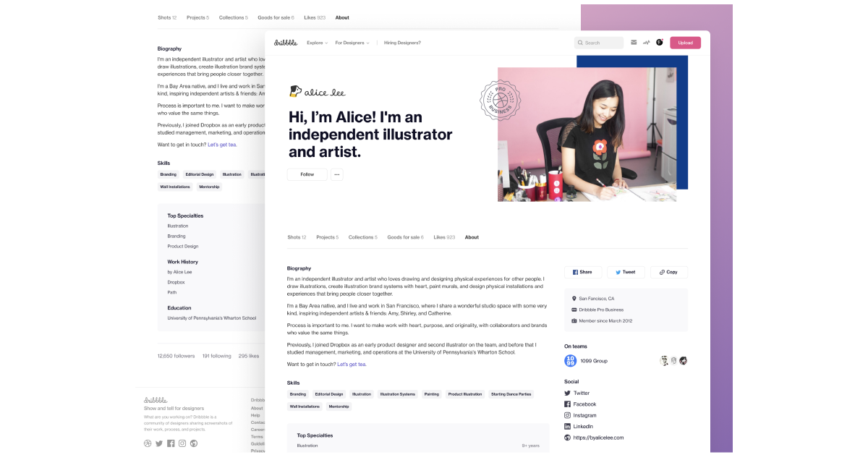Select the Branding skill tag in the back page

[169, 174]
